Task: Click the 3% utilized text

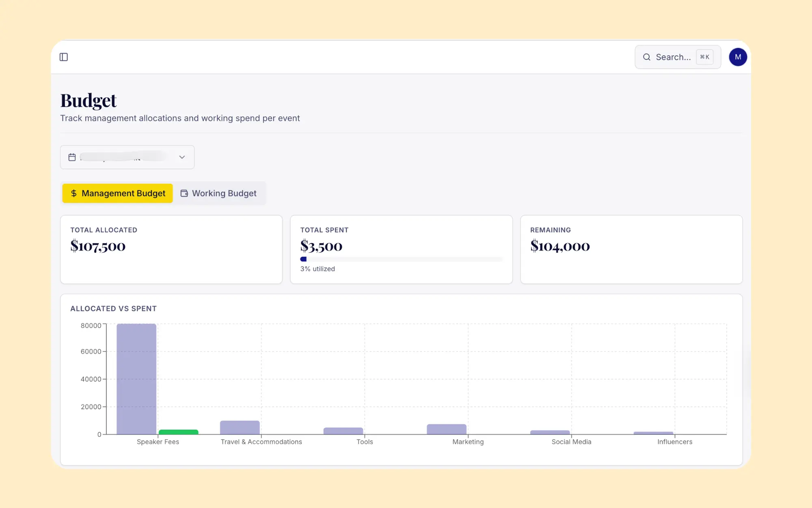Action: click(x=317, y=269)
